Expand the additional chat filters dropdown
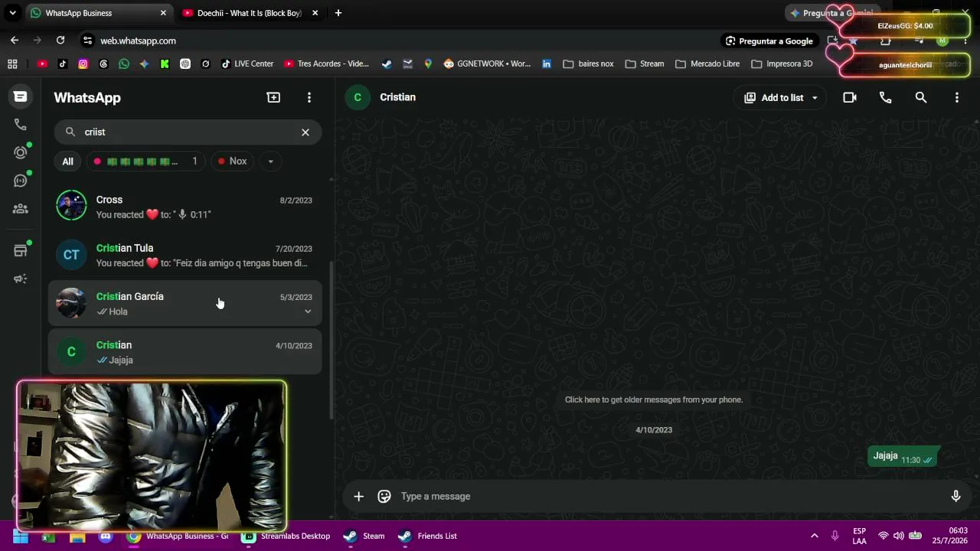980x551 pixels. pyautogui.click(x=270, y=161)
